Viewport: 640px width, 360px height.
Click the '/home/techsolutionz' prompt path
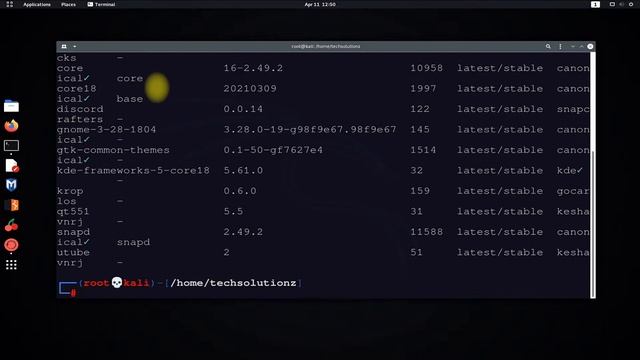click(x=233, y=283)
